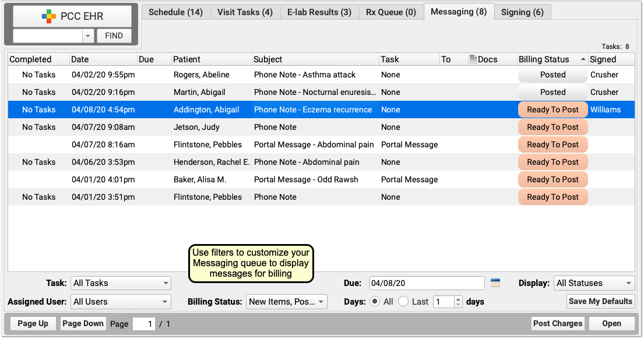644x339 pixels.
Task: Select the Messaging (8) tab
Action: click(x=459, y=12)
